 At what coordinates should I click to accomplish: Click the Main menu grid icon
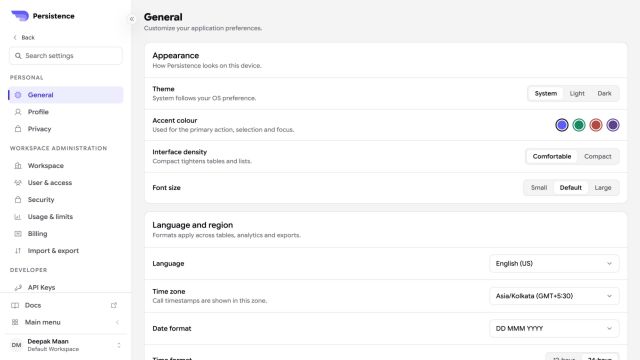[x=15, y=322]
